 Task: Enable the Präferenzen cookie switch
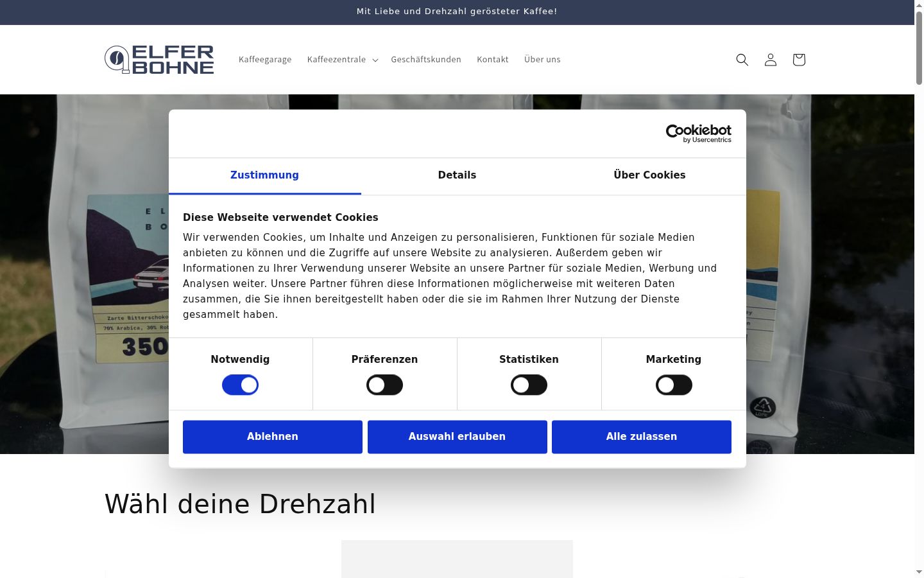(x=384, y=385)
